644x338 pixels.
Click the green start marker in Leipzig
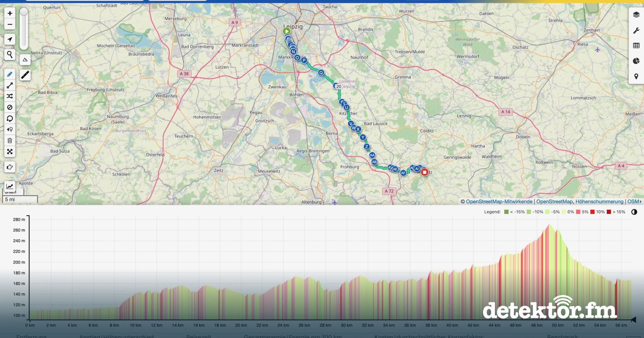286,31
